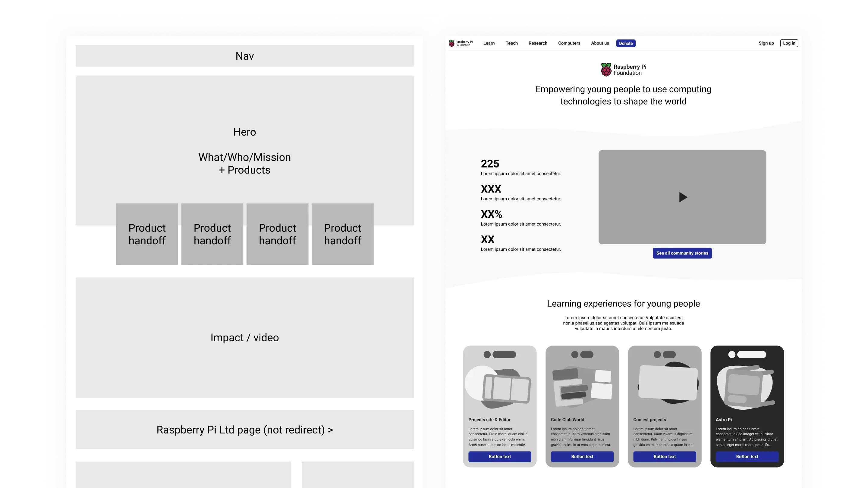The image size is (868, 488).
Task: Click the Projects Site & Editor action button
Action: (500, 456)
